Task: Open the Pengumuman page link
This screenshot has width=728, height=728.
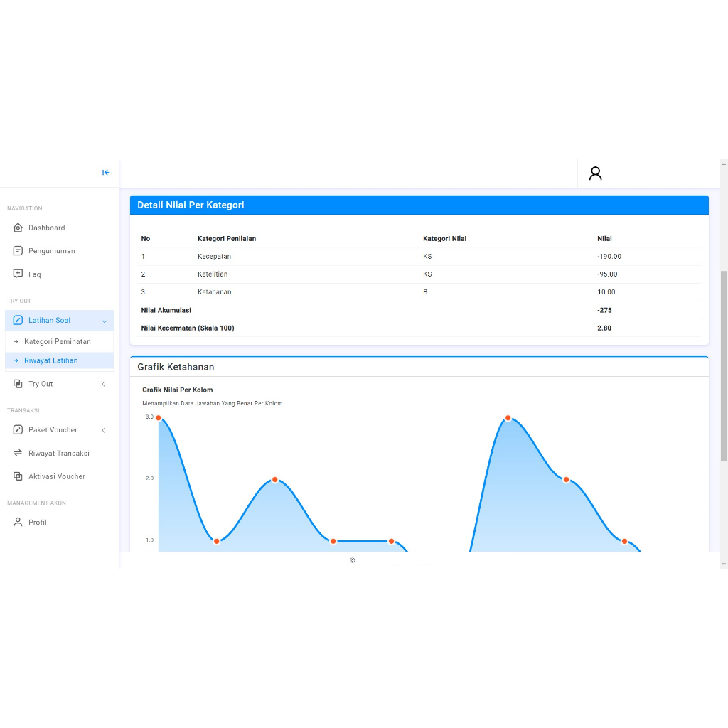Action: 51,251
